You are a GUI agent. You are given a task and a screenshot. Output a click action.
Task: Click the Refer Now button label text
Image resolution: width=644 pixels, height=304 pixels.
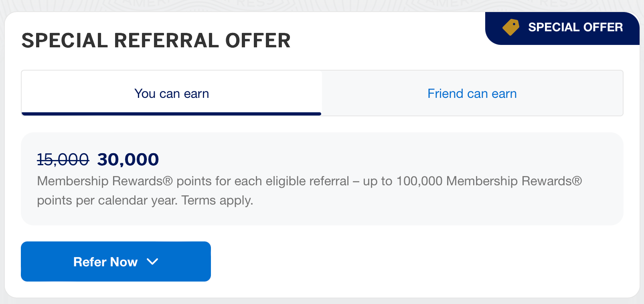(x=105, y=262)
